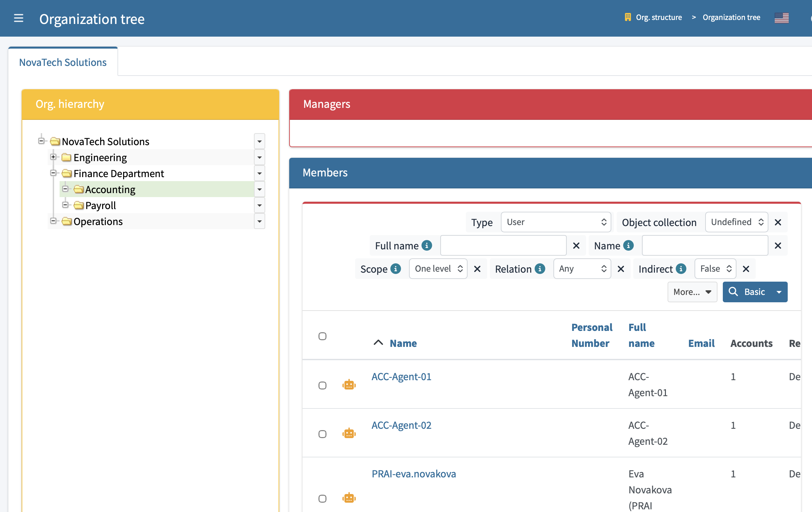Screen dimensions: 812x512
Task: Click the robot icon beside ACC-Agent-01
Action: point(349,384)
